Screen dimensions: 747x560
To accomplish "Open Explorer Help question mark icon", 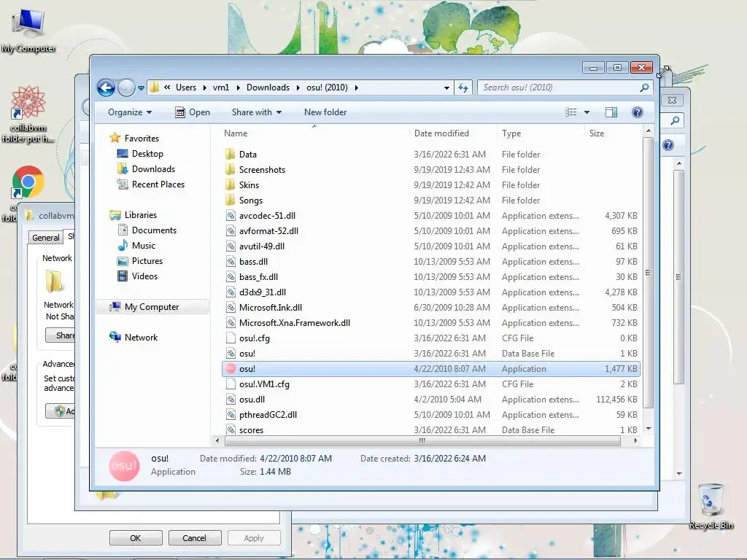I will [x=637, y=112].
